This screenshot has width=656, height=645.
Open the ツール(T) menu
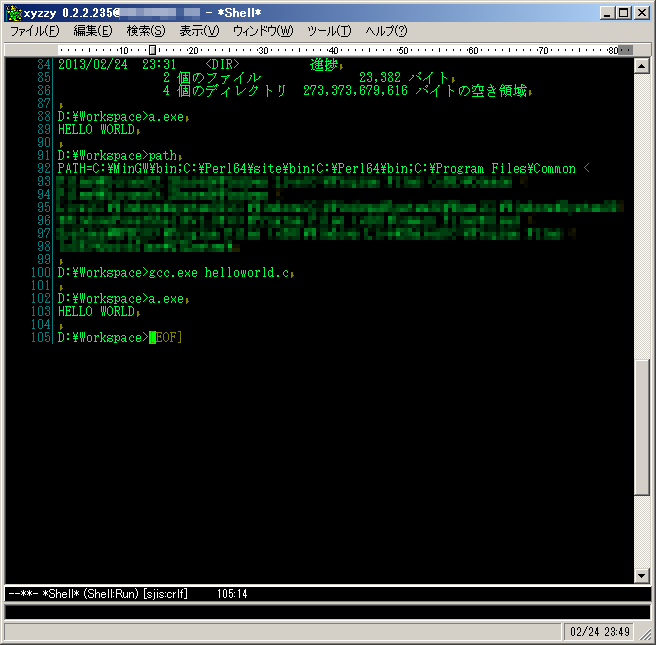329,31
